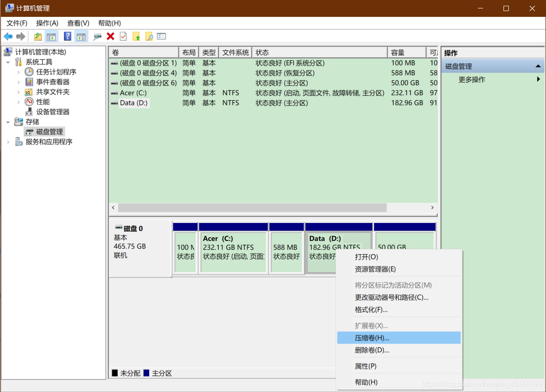Collapse the 存储 tree node

click(8, 122)
